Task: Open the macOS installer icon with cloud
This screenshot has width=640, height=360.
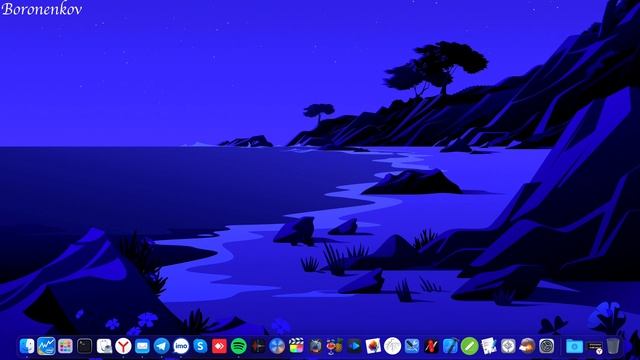Action: click(527, 346)
